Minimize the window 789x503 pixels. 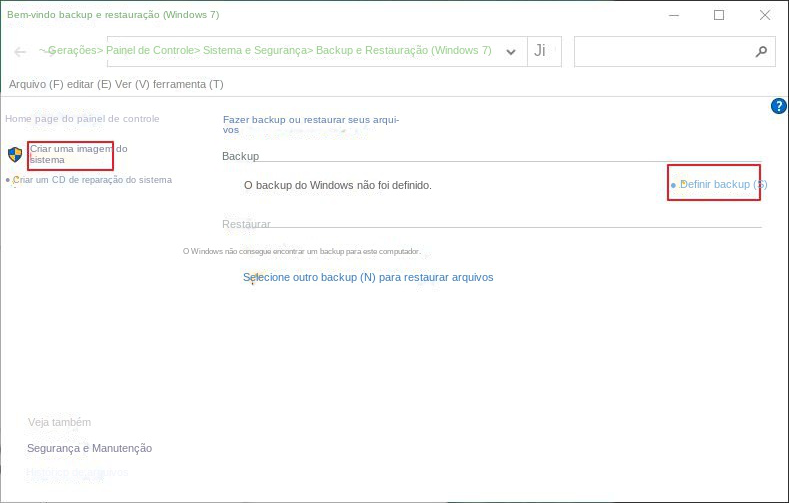click(674, 15)
